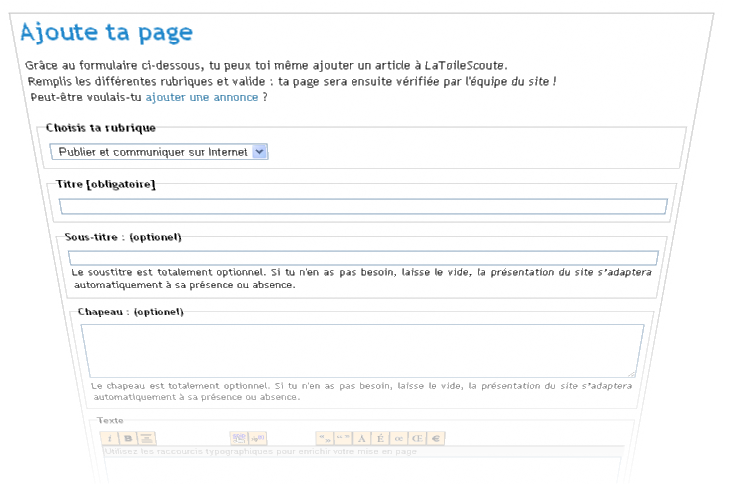Insert French guillemets « » quotes
The height and width of the screenshot is (493, 729).
tap(325, 438)
